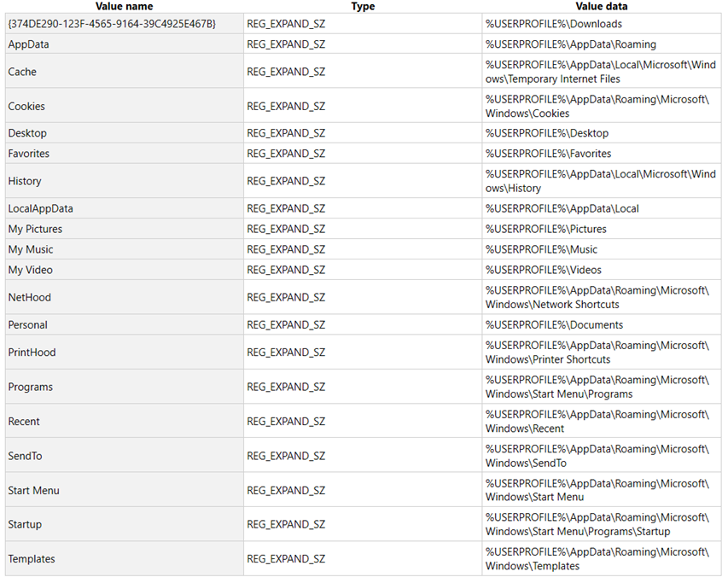The height and width of the screenshot is (583, 728).
Task: Click the Type column header
Action: (363, 7)
